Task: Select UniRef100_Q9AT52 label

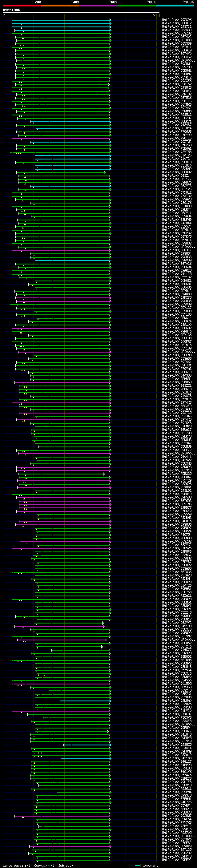Action: coord(177,84)
